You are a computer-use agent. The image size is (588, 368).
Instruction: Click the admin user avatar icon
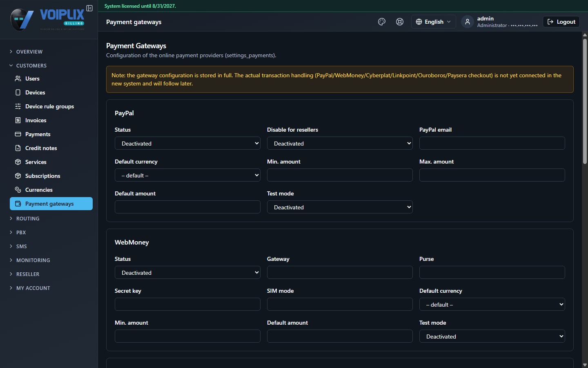coord(468,22)
